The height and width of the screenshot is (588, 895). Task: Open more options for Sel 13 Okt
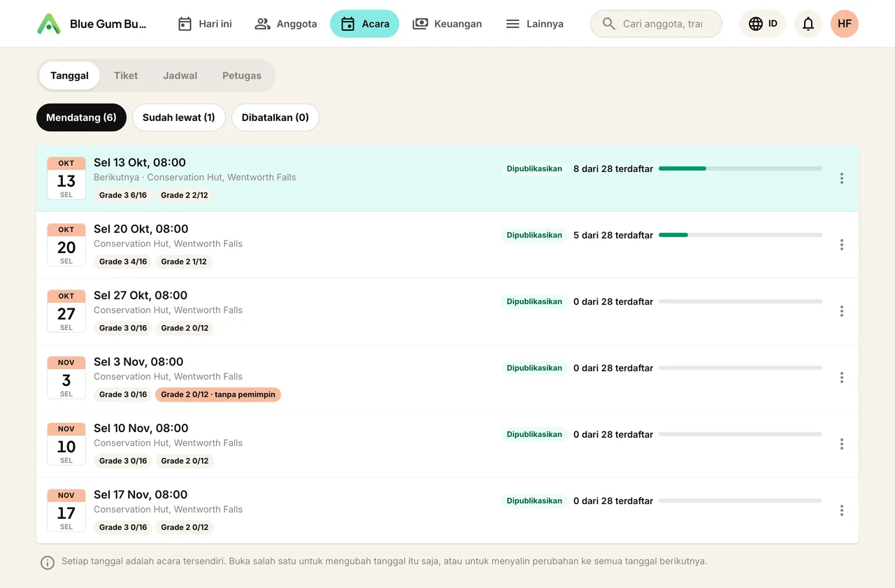(842, 178)
